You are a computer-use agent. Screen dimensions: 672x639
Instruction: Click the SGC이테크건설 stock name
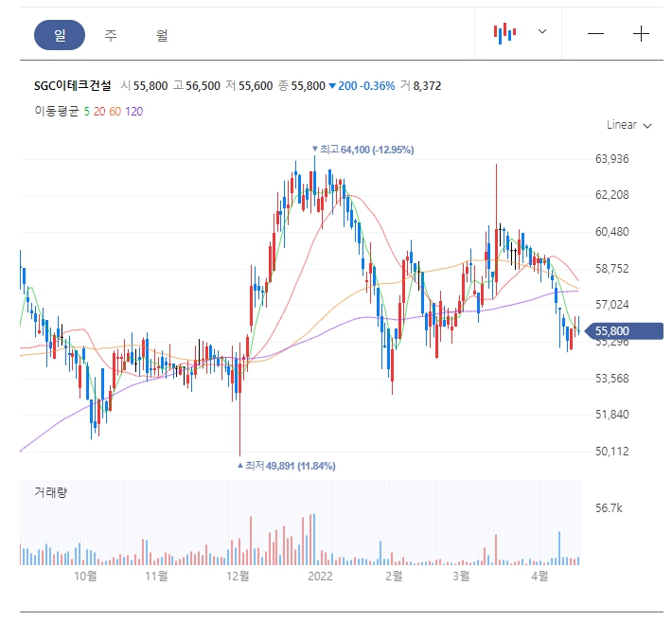coord(73,86)
